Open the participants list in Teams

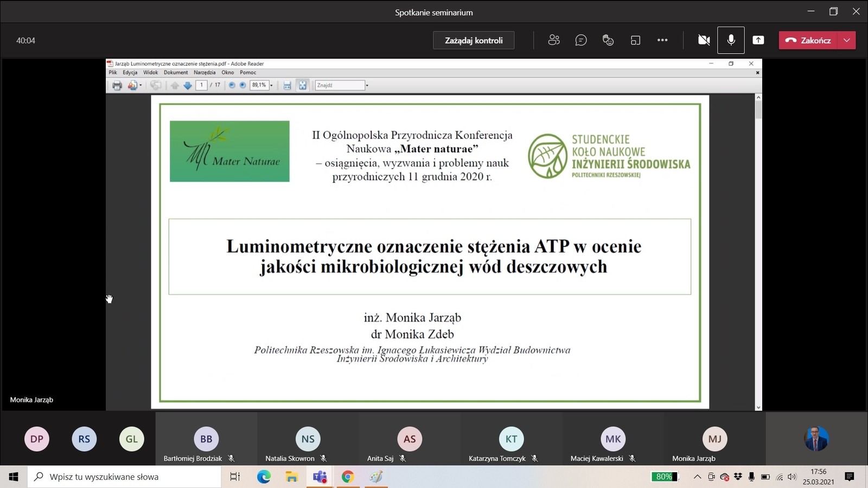pyautogui.click(x=553, y=40)
